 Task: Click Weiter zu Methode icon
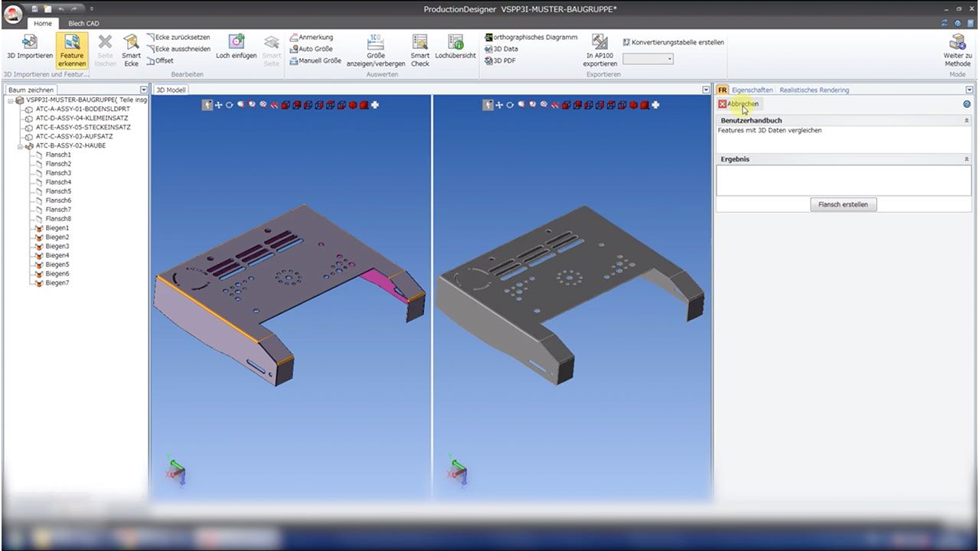tap(957, 50)
